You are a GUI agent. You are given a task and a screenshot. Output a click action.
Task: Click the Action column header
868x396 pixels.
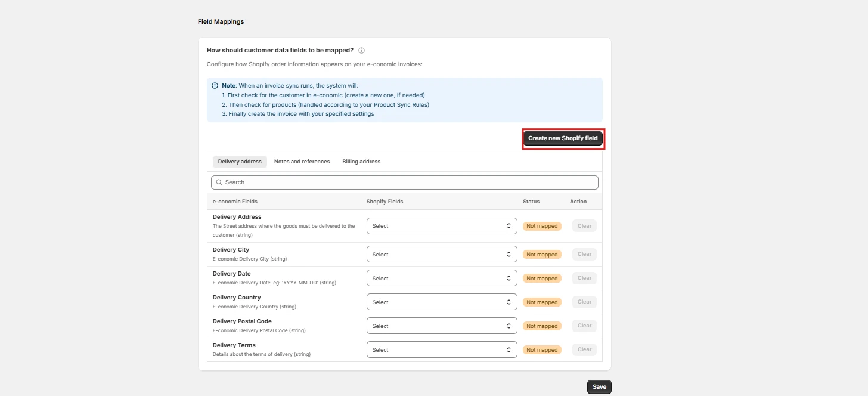pos(578,202)
